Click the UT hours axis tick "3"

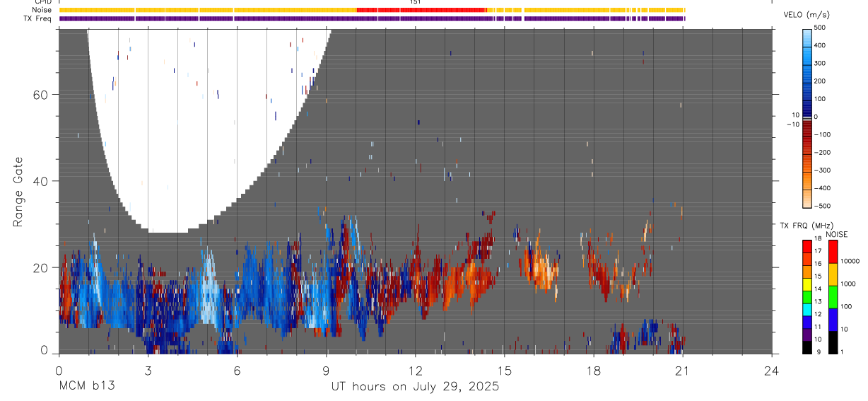(148, 371)
